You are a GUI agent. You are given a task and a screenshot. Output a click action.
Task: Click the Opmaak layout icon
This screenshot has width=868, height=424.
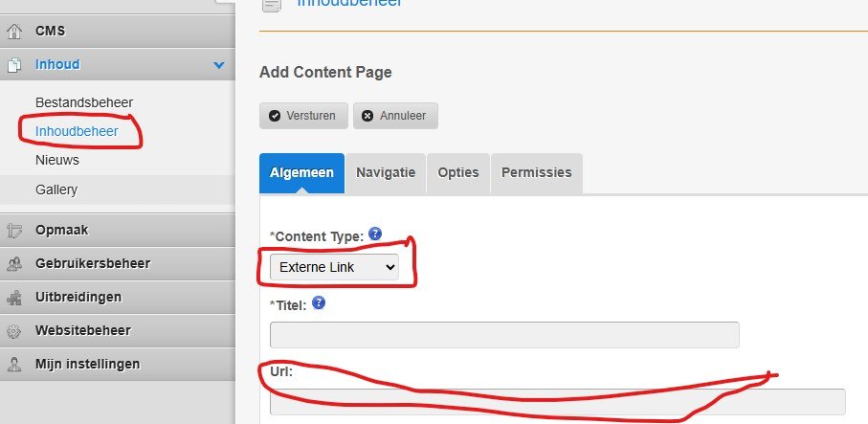14,231
